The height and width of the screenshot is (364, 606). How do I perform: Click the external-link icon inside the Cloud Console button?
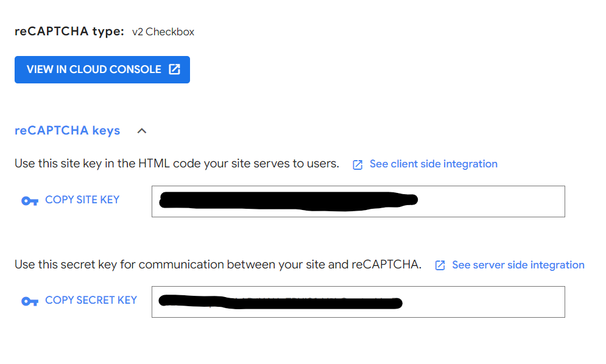click(x=174, y=69)
